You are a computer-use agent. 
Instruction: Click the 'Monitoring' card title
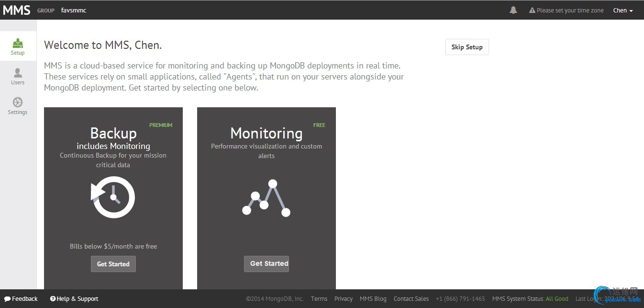pyautogui.click(x=266, y=133)
